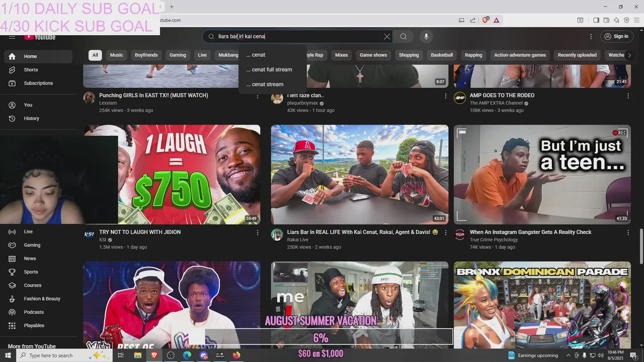Open Rakai Live channel link
This screenshot has height=362, width=644.
pos(297,240)
